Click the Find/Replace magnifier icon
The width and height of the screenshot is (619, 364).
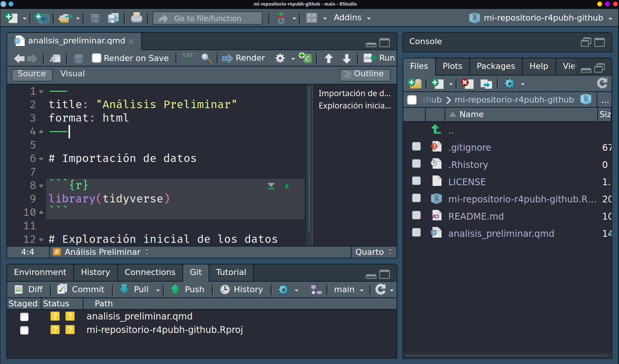pyautogui.click(x=206, y=58)
